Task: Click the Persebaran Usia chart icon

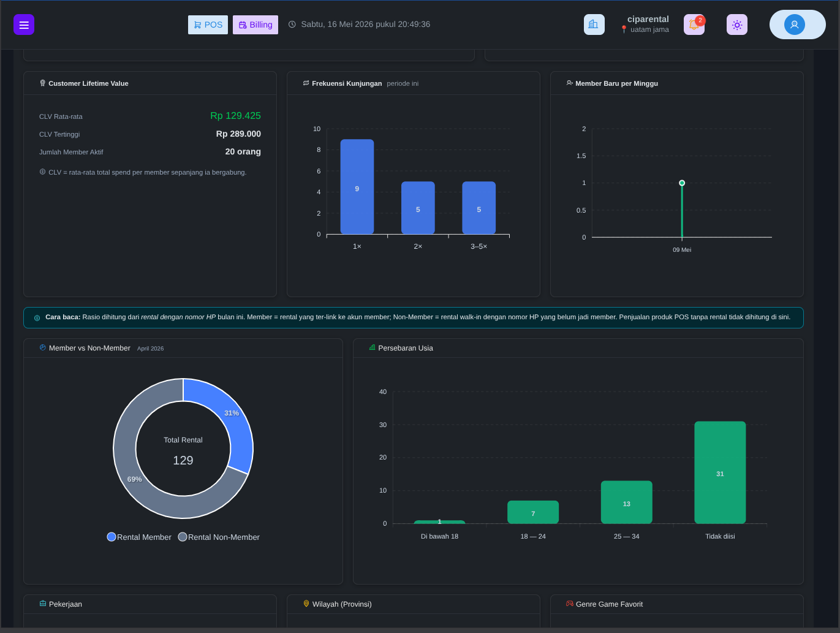Action: [372, 347]
